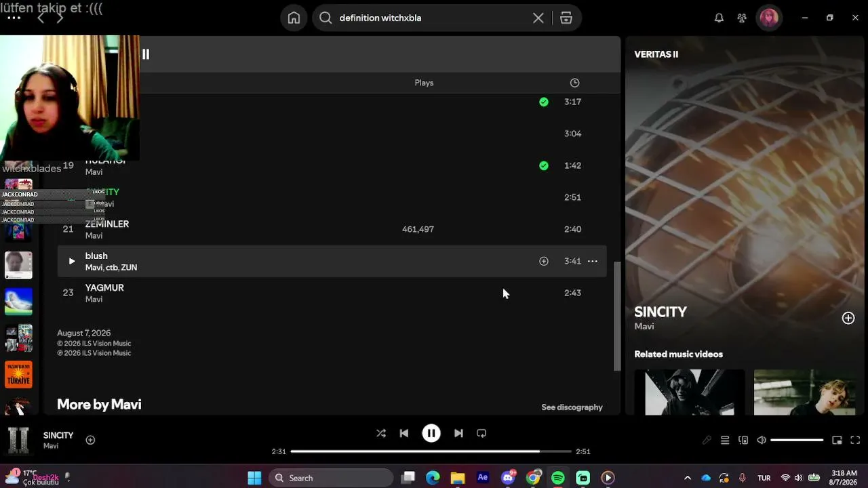Screen dimensions: 868x488
Task: Adjust the volume slider
Action: (797, 440)
